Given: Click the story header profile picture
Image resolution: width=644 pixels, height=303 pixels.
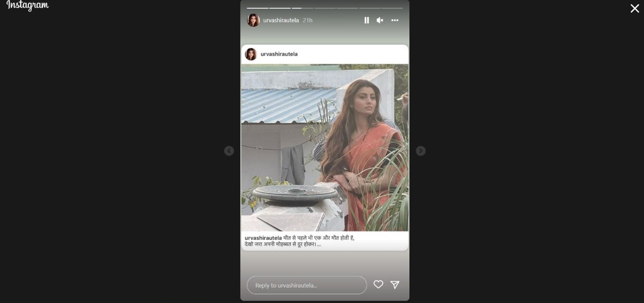Looking at the screenshot, I should tap(253, 20).
